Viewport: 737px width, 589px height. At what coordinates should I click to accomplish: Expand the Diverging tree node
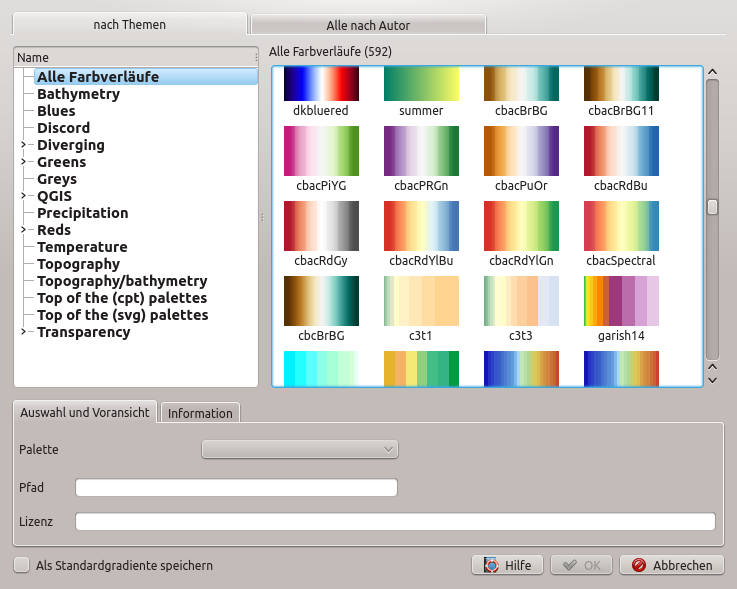click(23, 145)
